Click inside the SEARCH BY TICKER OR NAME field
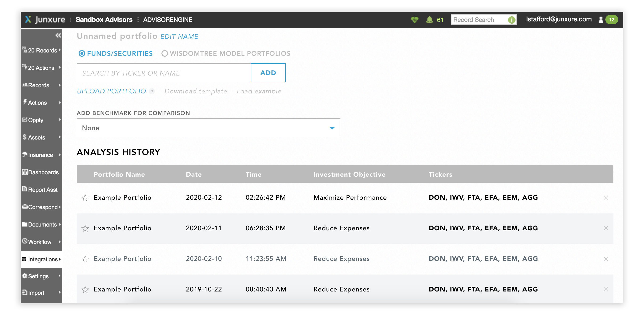Viewport: 644px width, 315px height. [x=162, y=73]
